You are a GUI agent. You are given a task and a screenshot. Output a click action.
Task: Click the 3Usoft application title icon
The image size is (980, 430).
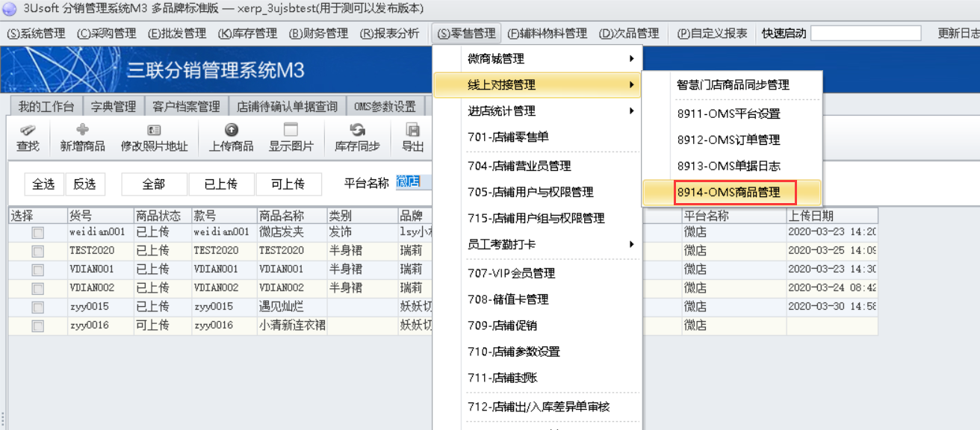[x=10, y=9]
